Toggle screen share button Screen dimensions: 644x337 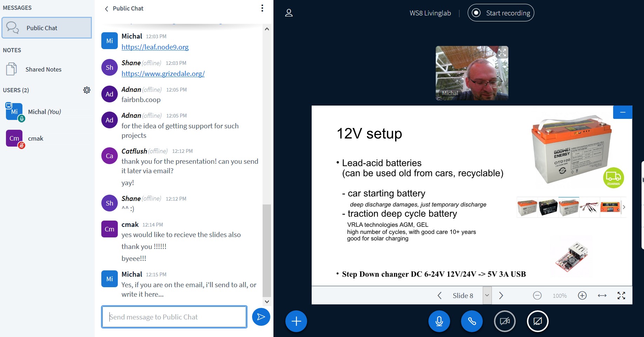(x=537, y=321)
